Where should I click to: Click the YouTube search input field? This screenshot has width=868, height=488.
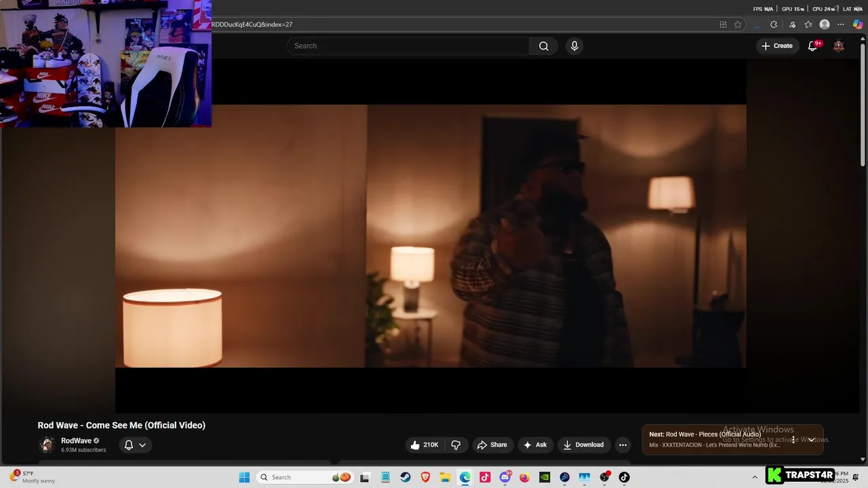pyautogui.click(x=408, y=46)
